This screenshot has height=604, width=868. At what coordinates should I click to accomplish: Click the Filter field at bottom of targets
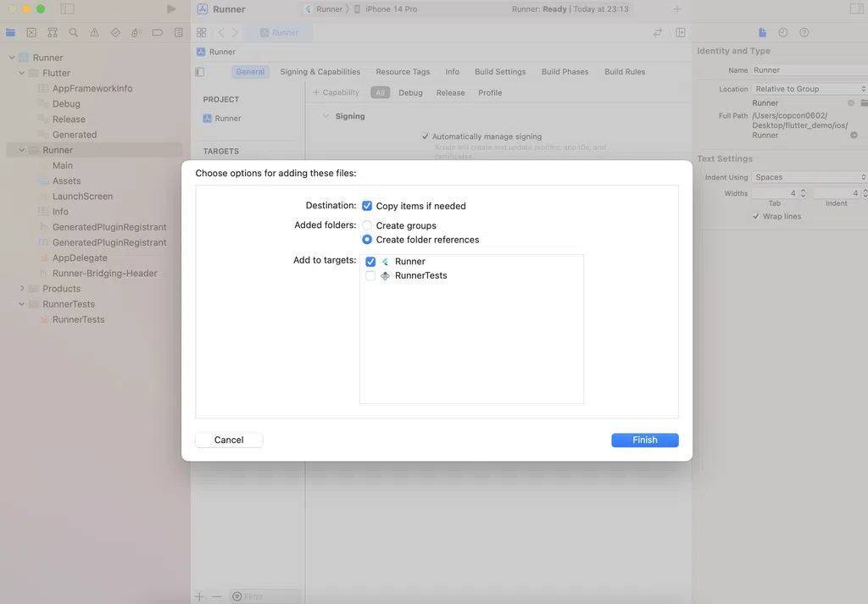pos(265,596)
